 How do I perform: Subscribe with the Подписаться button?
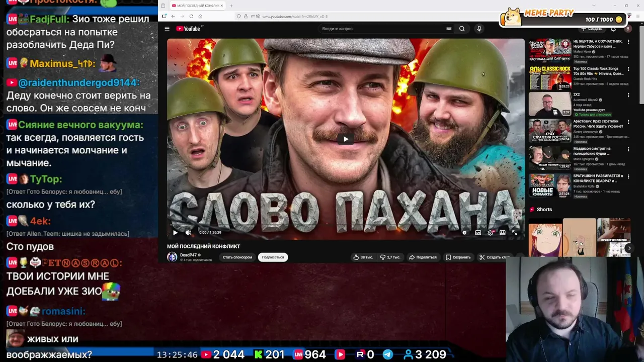tap(273, 257)
